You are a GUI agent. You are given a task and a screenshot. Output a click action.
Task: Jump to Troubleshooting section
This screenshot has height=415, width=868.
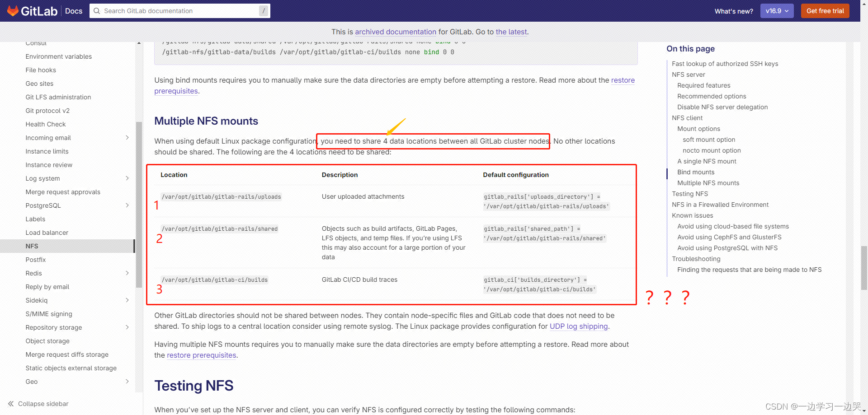click(x=696, y=259)
